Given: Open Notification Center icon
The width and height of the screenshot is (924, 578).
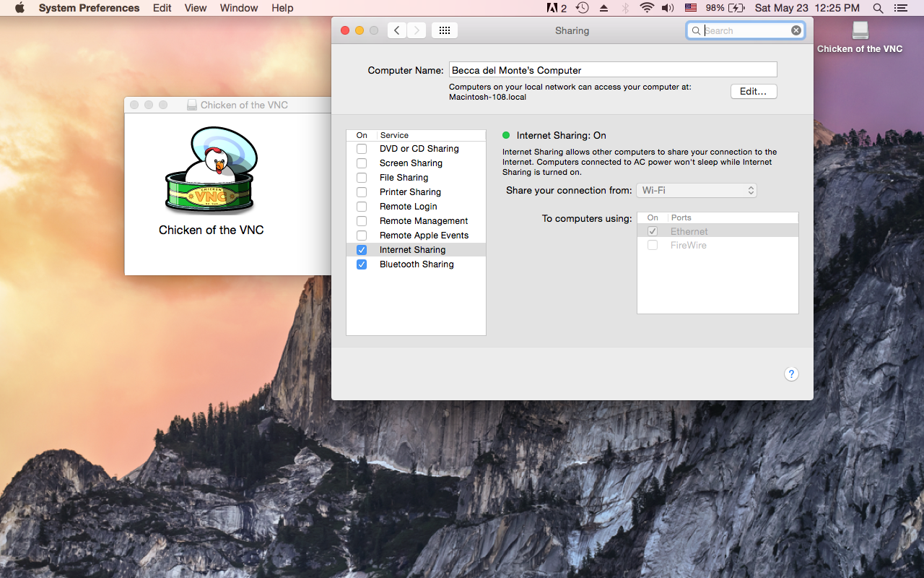Looking at the screenshot, I should [900, 8].
